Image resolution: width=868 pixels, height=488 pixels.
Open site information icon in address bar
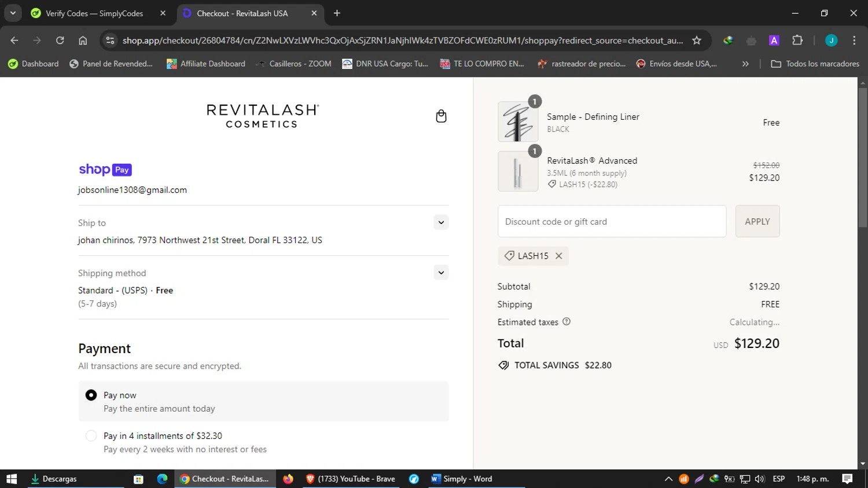point(110,41)
